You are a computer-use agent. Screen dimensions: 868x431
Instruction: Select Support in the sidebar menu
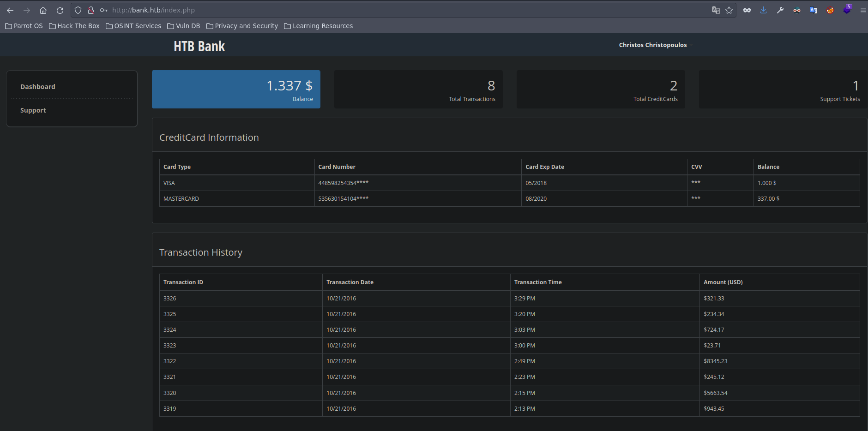[x=33, y=110]
